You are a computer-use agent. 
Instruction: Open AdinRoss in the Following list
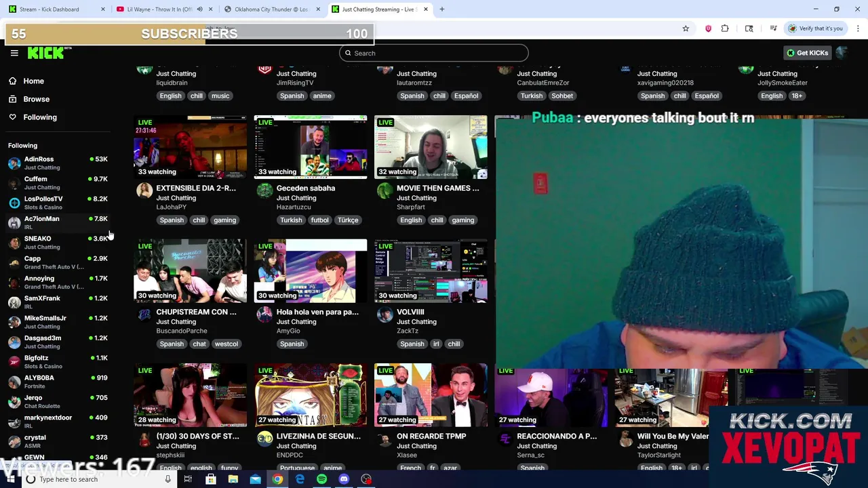coord(58,163)
